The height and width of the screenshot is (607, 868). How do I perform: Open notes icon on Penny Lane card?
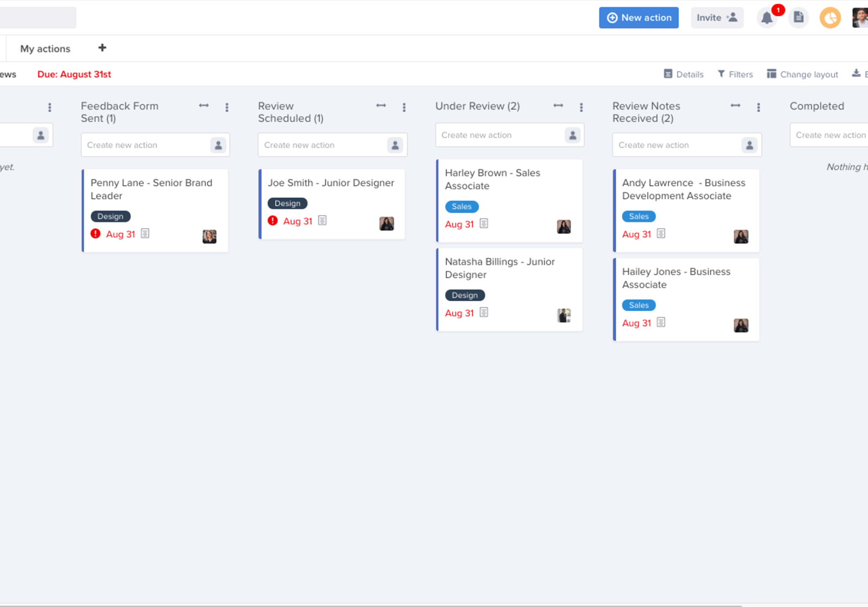[145, 233]
